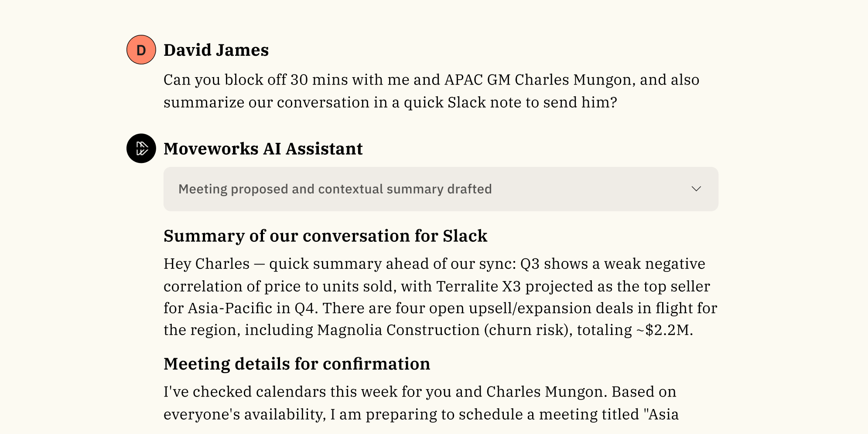Expand the chevron on meeting proposed bar
This screenshot has height=434, width=868.
click(696, 189)
